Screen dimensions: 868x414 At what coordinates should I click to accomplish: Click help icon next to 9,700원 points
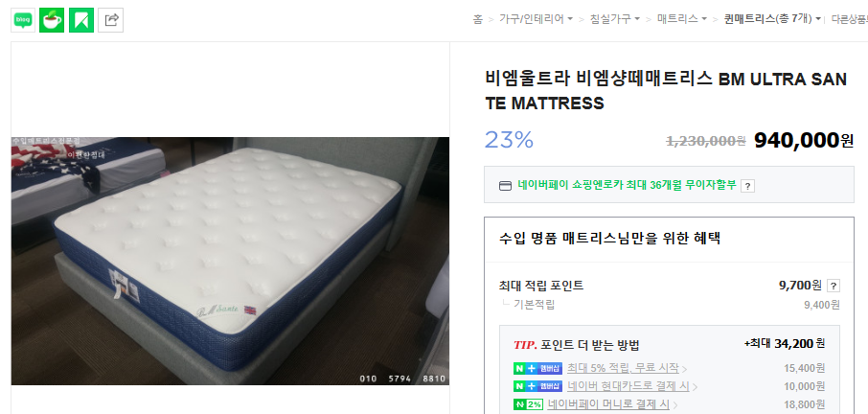[834, 287]
